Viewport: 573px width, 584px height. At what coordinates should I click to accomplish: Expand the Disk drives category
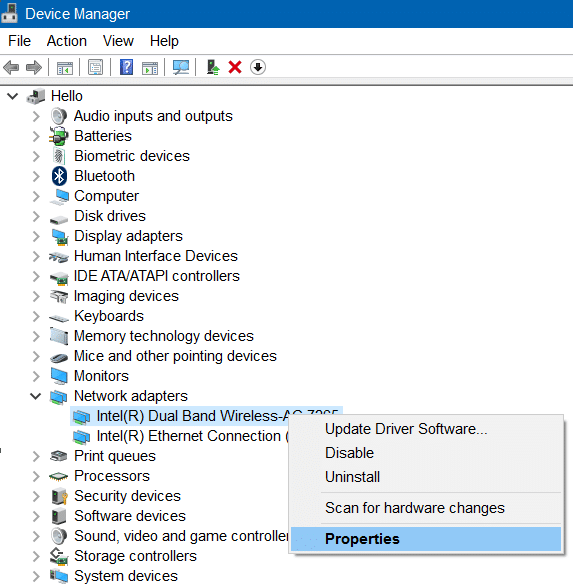[x=36, y=216]
